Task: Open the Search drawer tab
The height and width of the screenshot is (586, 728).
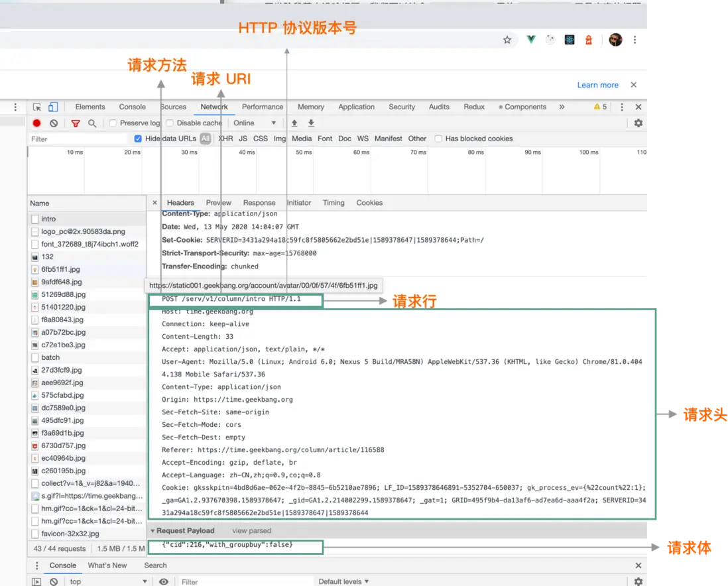Action: coord(155,565)
